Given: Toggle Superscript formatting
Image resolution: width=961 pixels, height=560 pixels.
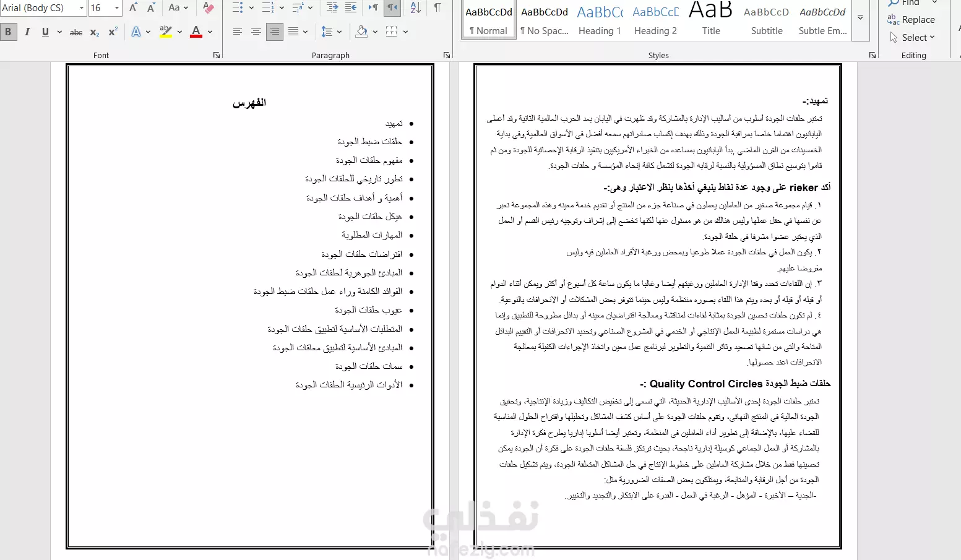Looking at the screenshot, I should pos(113,32).
